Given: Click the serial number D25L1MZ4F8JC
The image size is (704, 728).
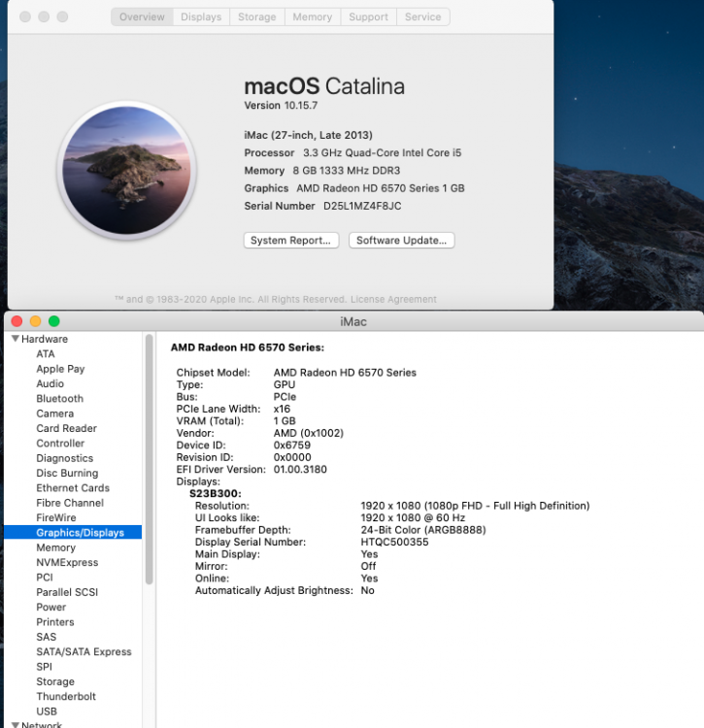Looking at the screenshot, I should pyautogui.click(x=362, y=206).
